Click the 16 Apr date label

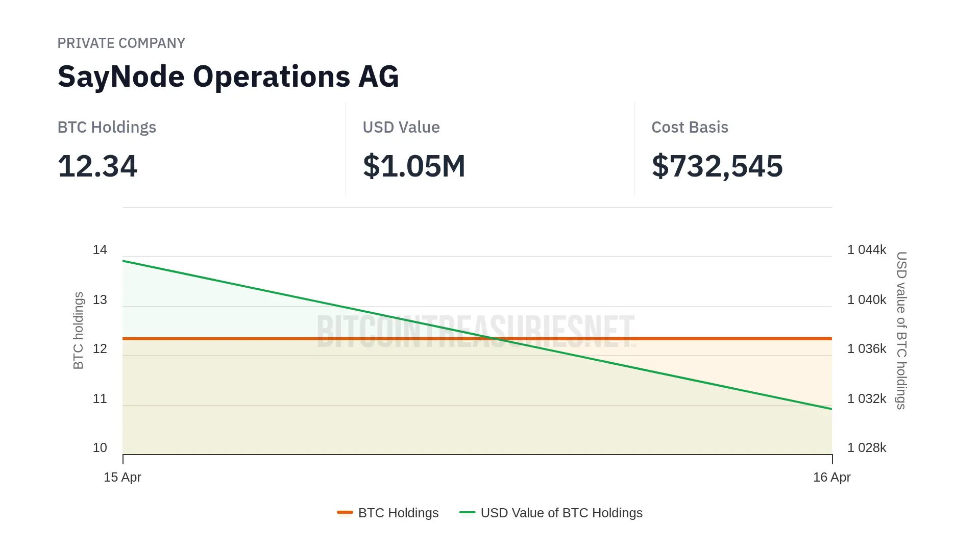tap(831, 477)
